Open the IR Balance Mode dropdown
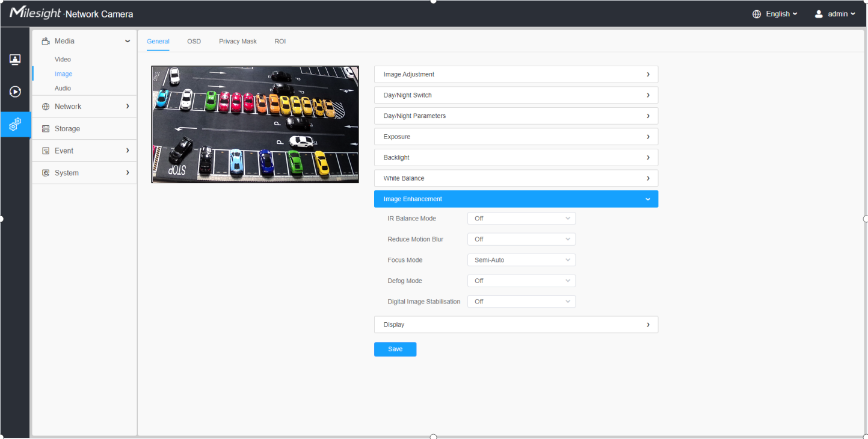 pos(521,219)
